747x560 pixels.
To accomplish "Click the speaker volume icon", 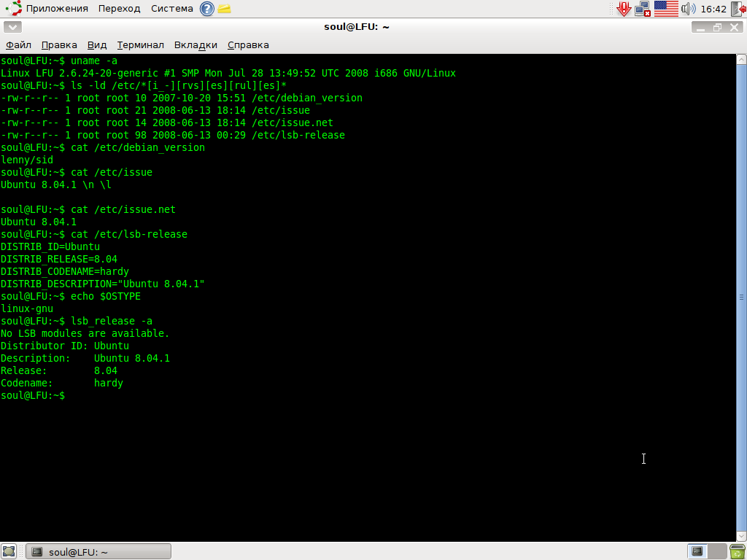I will click(689, 9).
